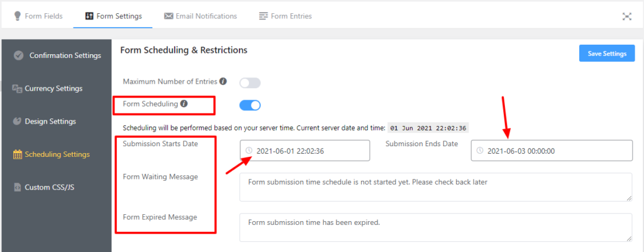Click the Form Waiting Message text area
This screenshot has height=252, width=644.
tap(435, 187)
